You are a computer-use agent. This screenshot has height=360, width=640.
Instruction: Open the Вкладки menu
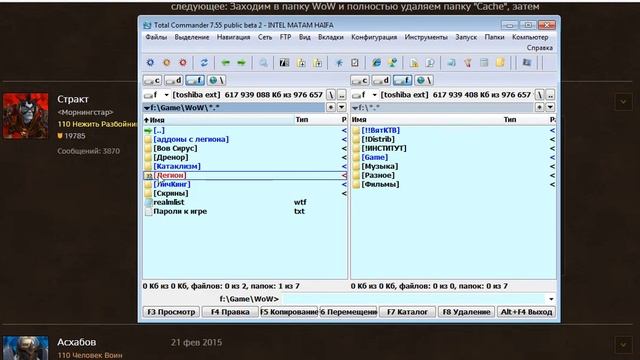[331, 37]
